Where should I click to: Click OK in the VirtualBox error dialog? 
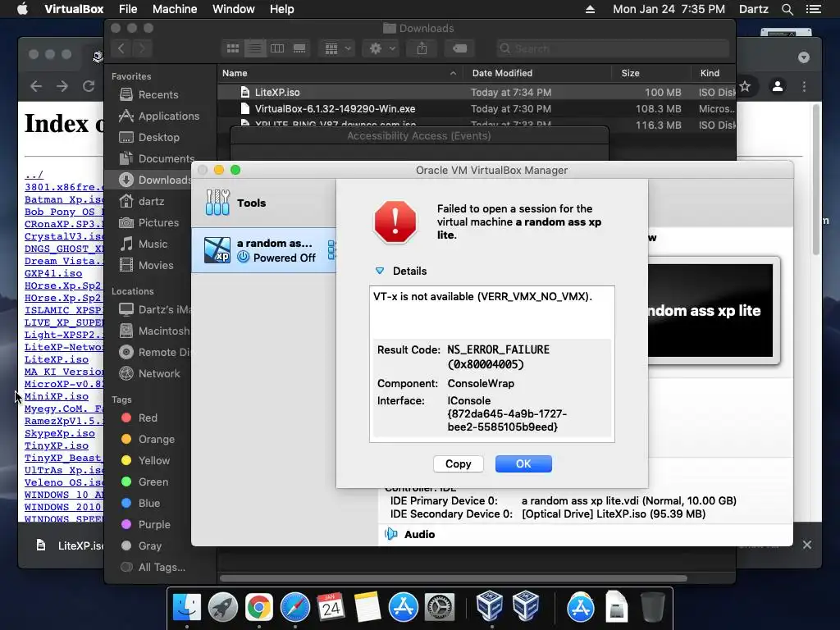[x=523, y=464]
